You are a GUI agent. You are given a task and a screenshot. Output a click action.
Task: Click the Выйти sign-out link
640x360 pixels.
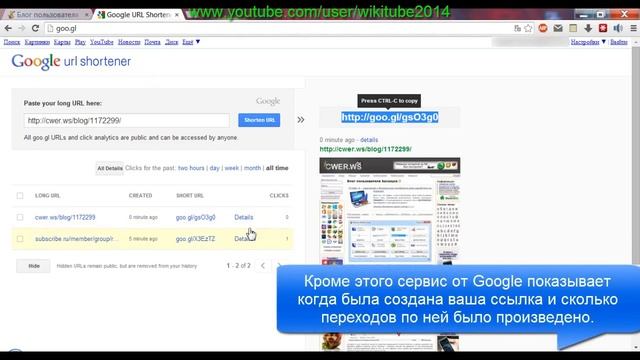[619, 42]
